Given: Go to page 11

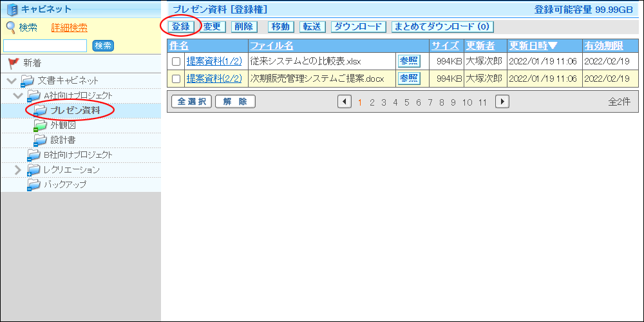Looking at the screenshot, I should [482, 102].
